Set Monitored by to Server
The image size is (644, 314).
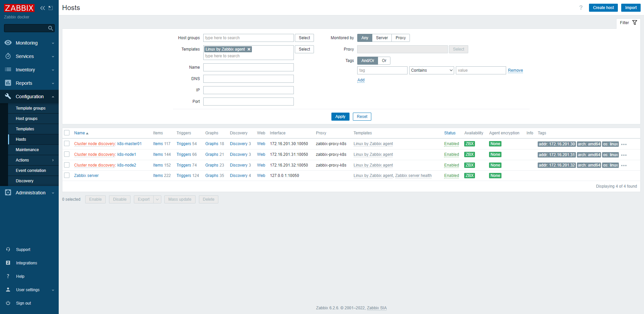pos(382,38)
